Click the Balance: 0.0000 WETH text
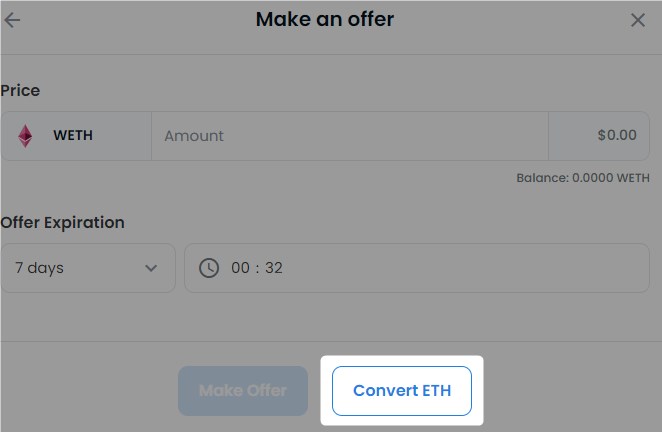This screenshot has width=662, height=432. pos(583,178)
